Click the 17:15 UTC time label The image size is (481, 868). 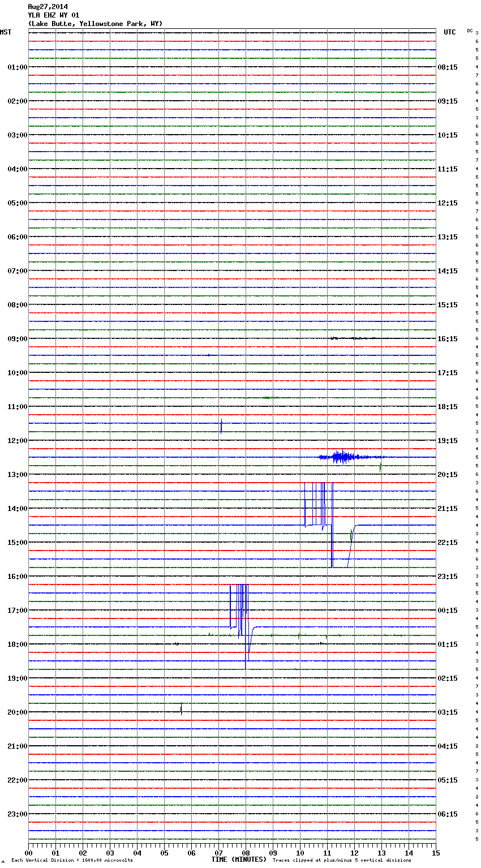(x=448, y=373)
